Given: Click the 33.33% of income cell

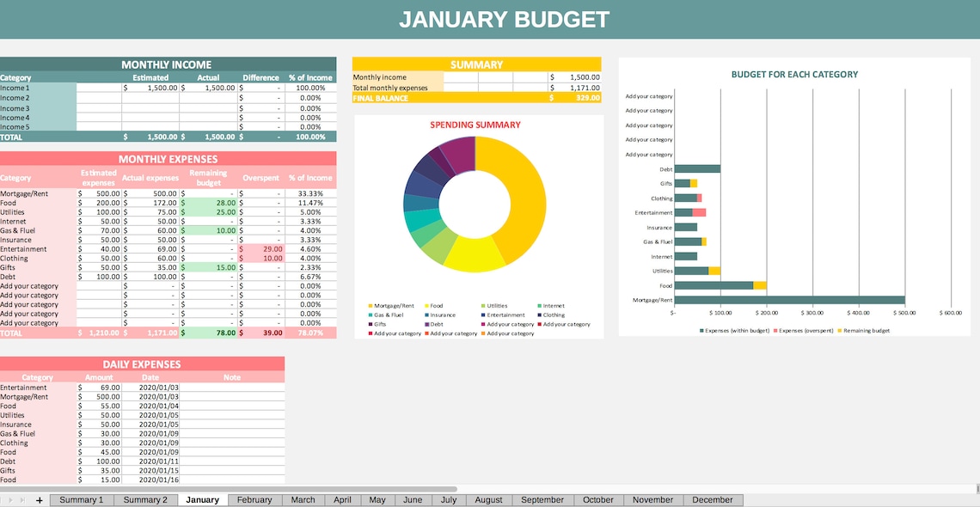Looking at the screenshot, I should (x=310, y=193).
